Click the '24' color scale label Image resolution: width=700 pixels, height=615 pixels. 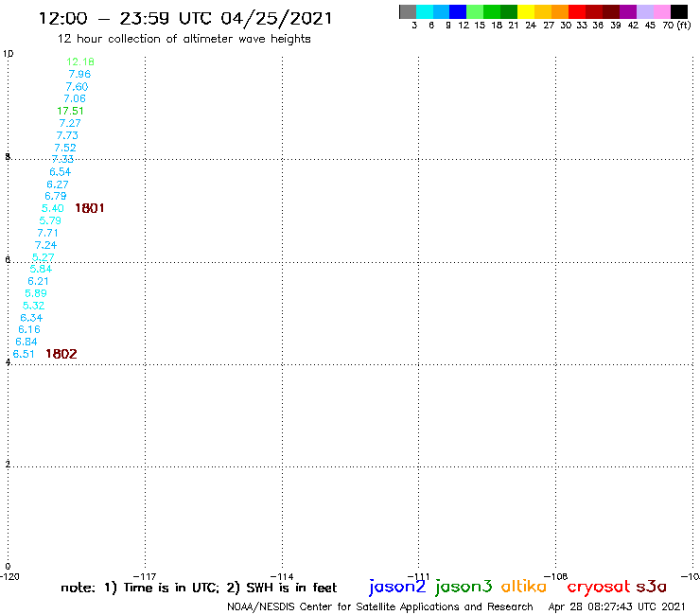[531, 25]
